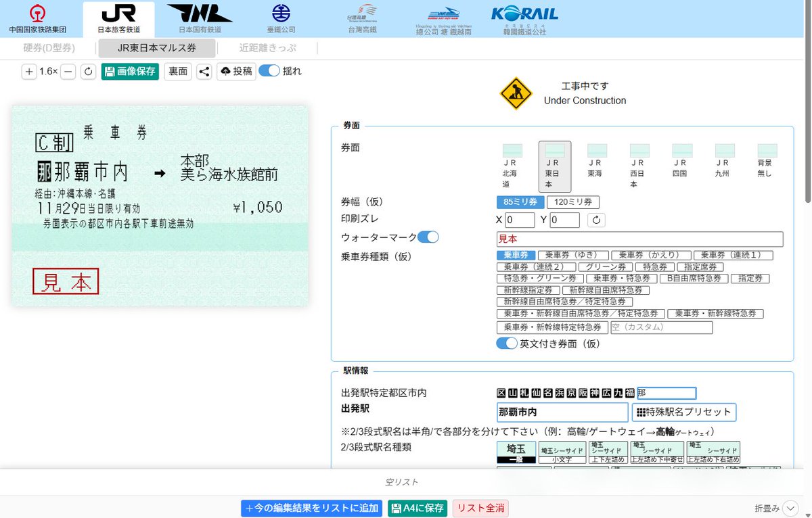Select the 乗車券（かえり）ticket type

click(x=651, y=255)
